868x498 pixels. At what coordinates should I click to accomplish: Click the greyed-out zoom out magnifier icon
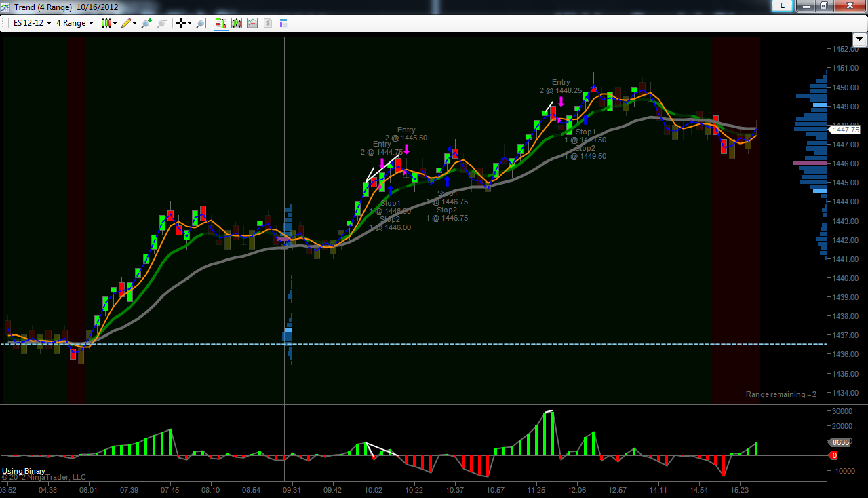pos(161,23)
